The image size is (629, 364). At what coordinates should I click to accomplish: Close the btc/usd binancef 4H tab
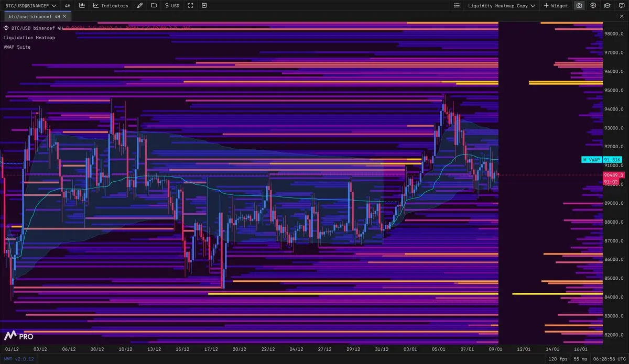tap(64, 16)
